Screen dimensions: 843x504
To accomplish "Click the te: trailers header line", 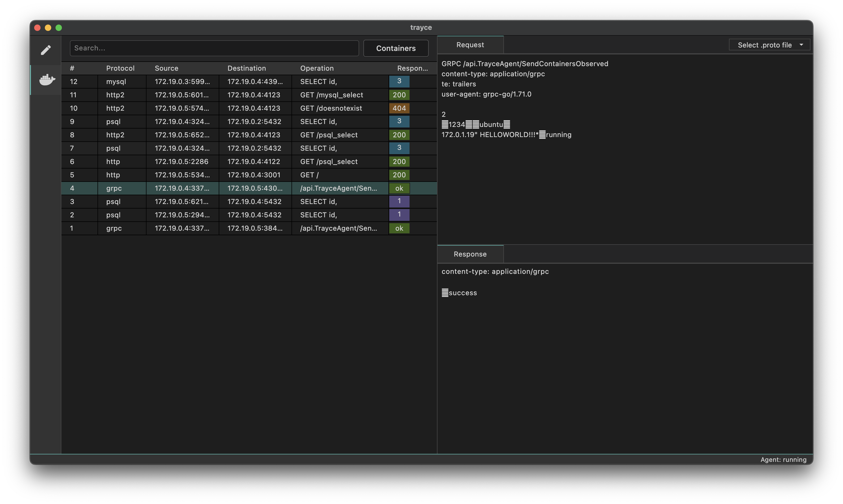I will (x=459, y=84).
